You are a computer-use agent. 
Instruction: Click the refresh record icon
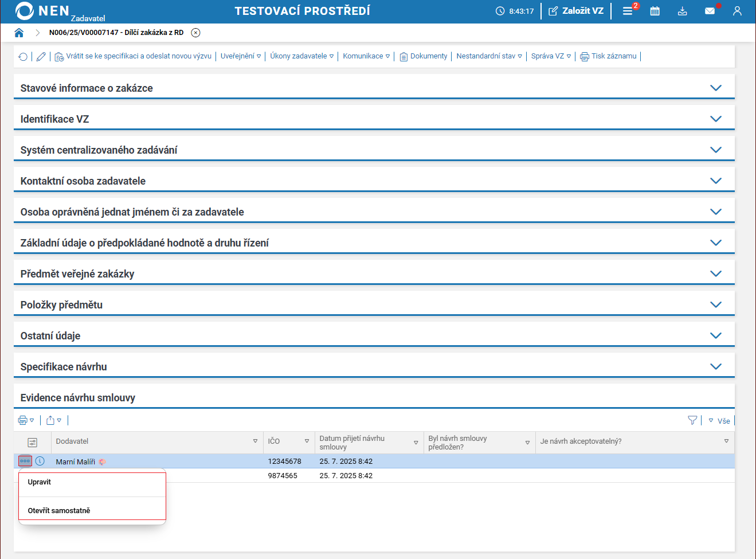[x=23, y=56]
